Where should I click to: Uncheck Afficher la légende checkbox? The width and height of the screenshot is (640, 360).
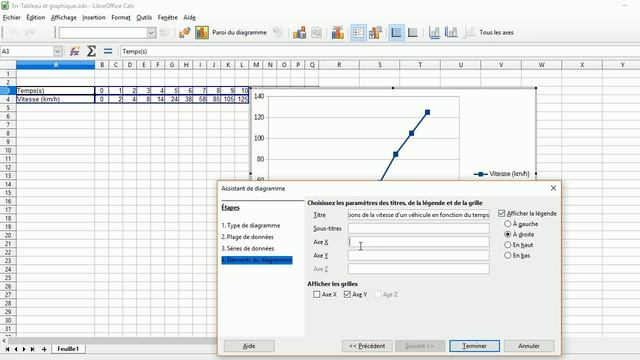pos(502,213)
